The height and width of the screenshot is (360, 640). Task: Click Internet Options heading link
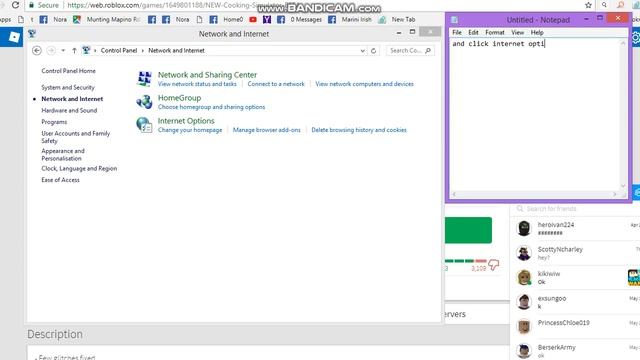pyautogui.click(x=186, y=121)
